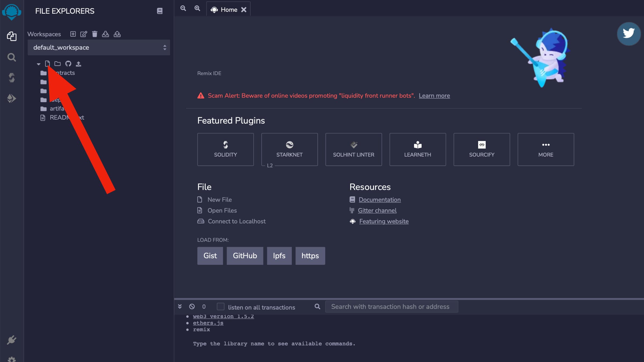The image size is (644, 362).
Task: Select the SOLHINT LINTER plugin card
Action: 353,149
